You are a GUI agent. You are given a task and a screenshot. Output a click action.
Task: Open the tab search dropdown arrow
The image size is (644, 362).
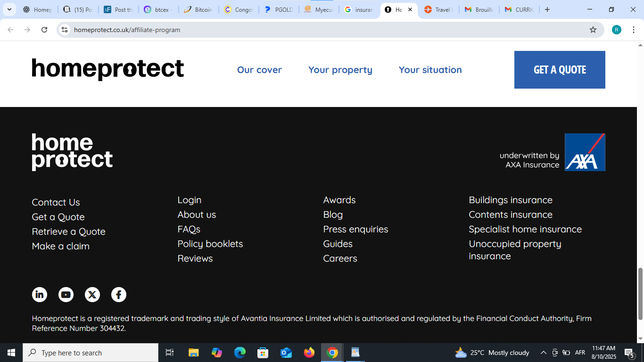pos(9,9)
